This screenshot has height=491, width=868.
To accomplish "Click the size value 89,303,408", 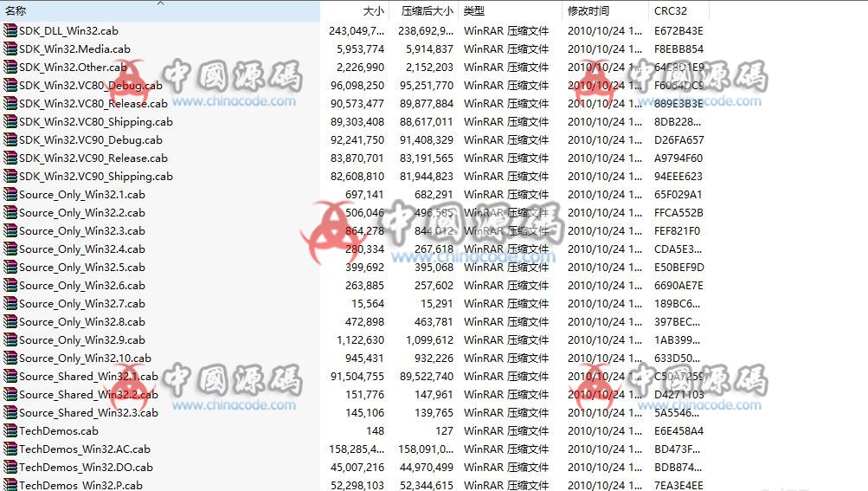I will pyautogui.click(x=357, y=122).
